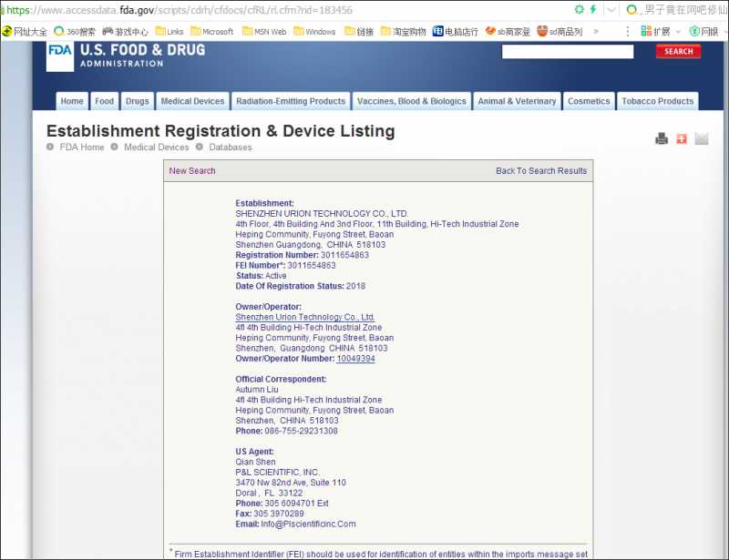Open the Drugs tab
This screenshot has width=729, height=560.
click(138, 101)
